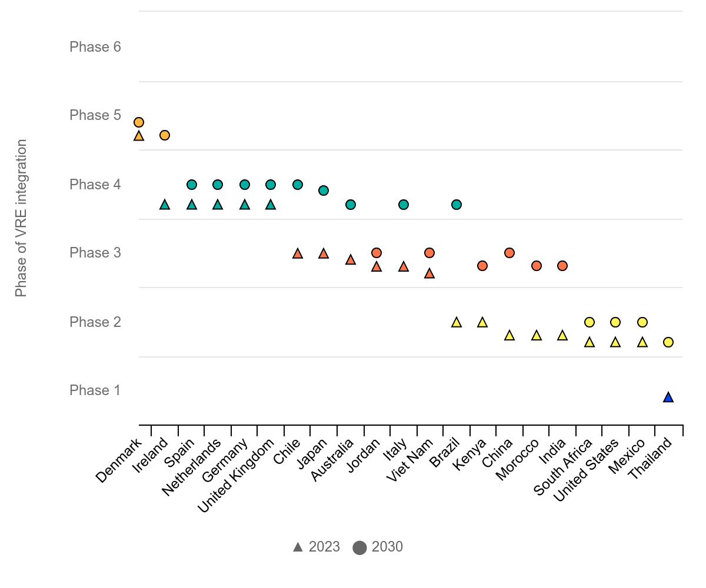Click the "Phase of VRE integration" axis title
Image resolution: width=706 pixels, height=588 pixels.
21,218
